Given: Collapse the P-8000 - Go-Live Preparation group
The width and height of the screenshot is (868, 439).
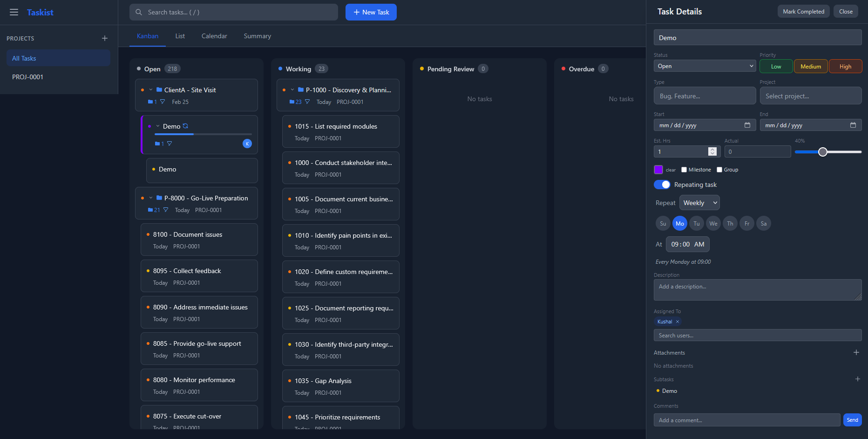Looking at the screenshot, I should point(151,198).
